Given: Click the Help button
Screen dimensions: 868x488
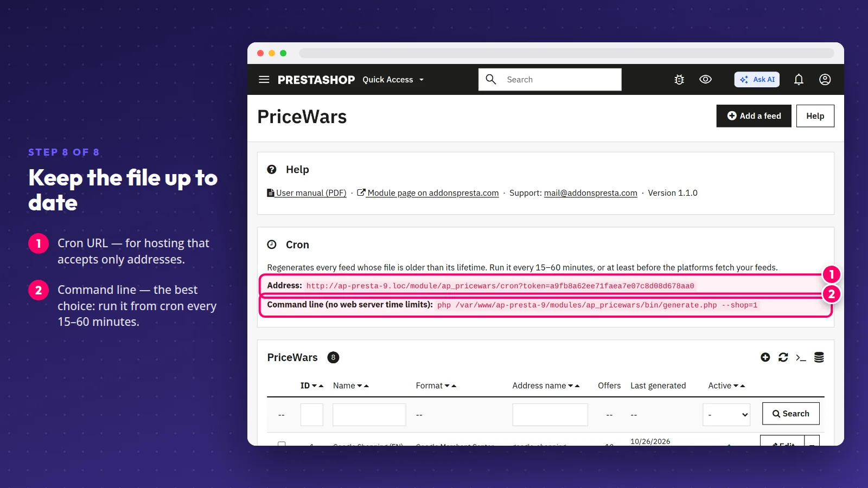Looking at the screenshot, I should tap(815, 116).
